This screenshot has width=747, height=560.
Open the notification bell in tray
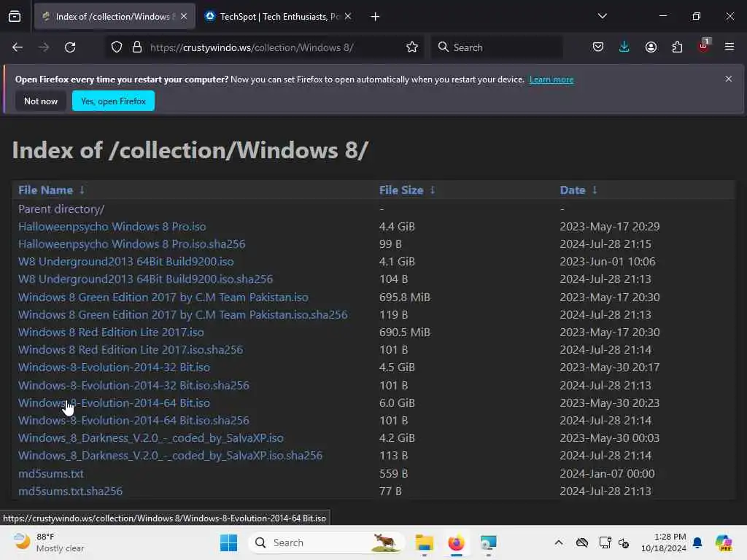click(x=697, y=542)
